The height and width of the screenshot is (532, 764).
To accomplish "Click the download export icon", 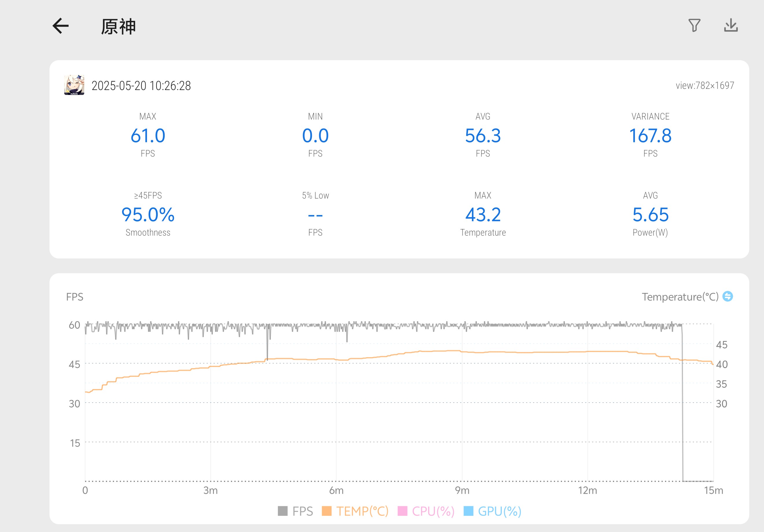I will (x=731, y=26).
